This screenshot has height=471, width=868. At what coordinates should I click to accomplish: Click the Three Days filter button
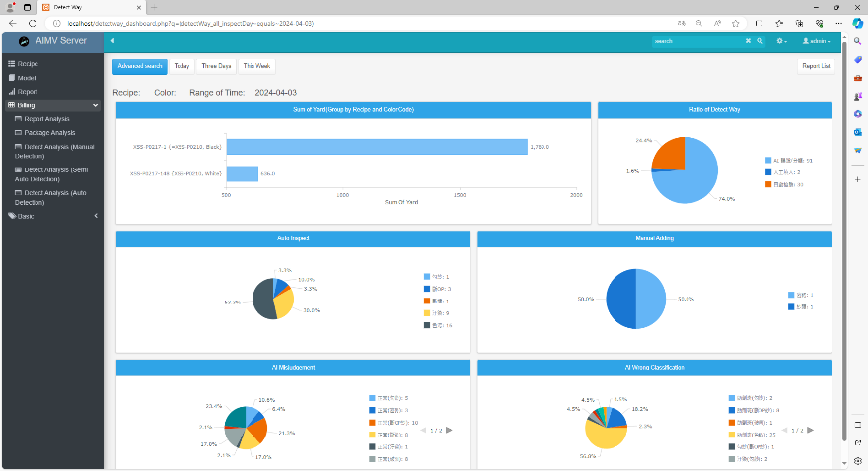(216, 66)
